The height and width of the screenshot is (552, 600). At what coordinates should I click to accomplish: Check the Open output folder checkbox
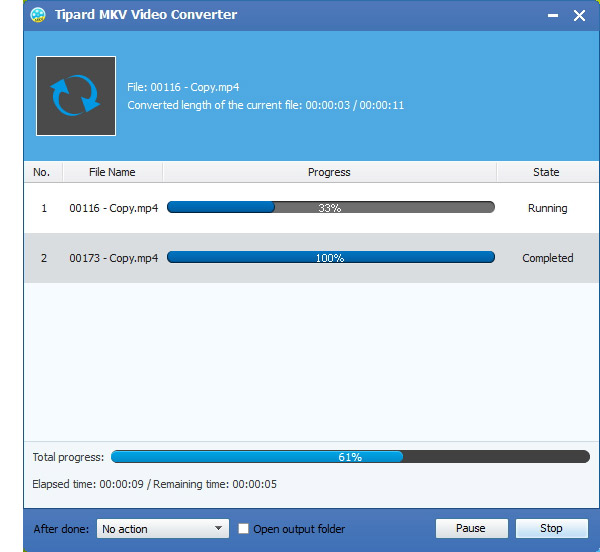point(243,529)
